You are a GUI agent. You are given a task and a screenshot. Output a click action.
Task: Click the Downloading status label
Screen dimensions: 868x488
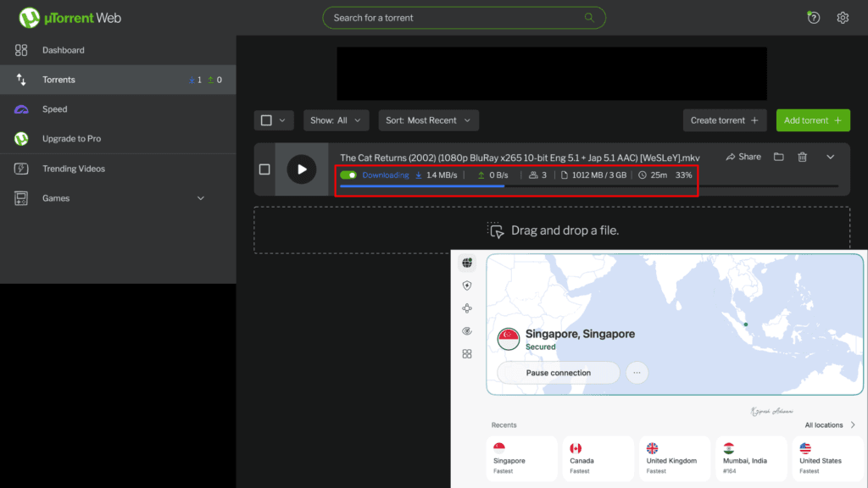click(x=386, y=175)
